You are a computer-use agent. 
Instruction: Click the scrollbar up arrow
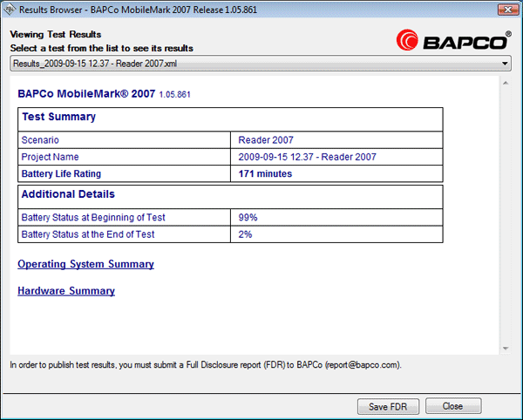click(x=506, y=83)
